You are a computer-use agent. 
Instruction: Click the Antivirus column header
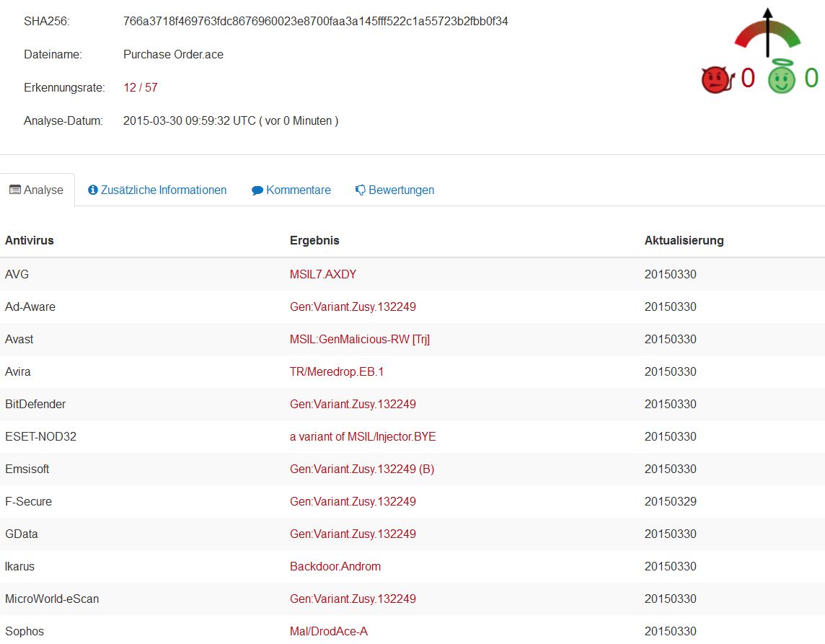pyautogui.click(x=30, y=240)
